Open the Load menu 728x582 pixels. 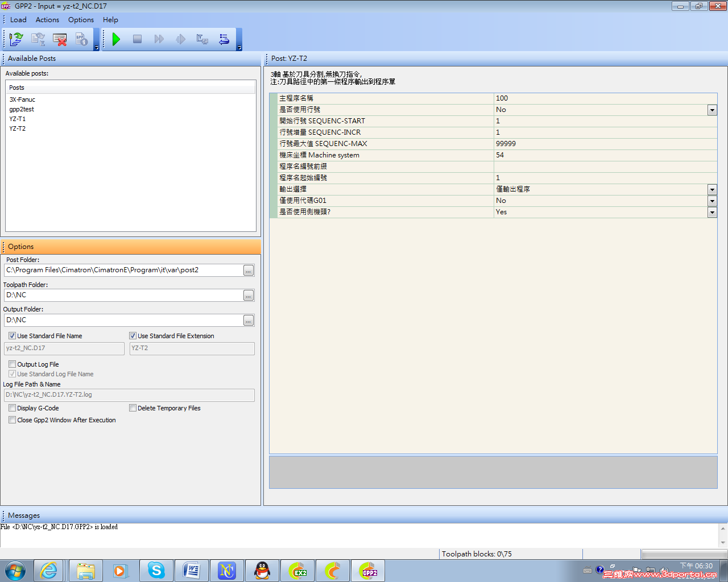coord(18,20)
